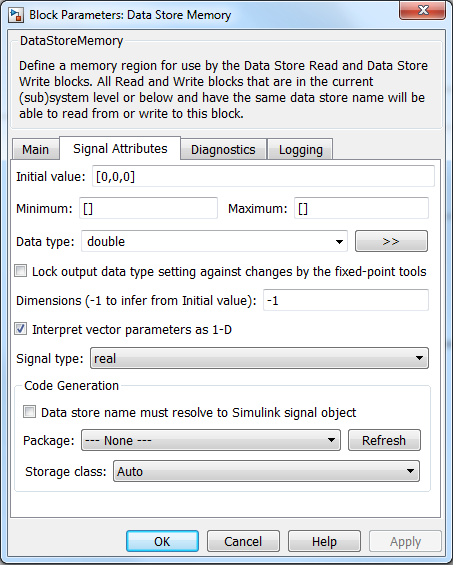Click the Refresh button

click(384, 440)
